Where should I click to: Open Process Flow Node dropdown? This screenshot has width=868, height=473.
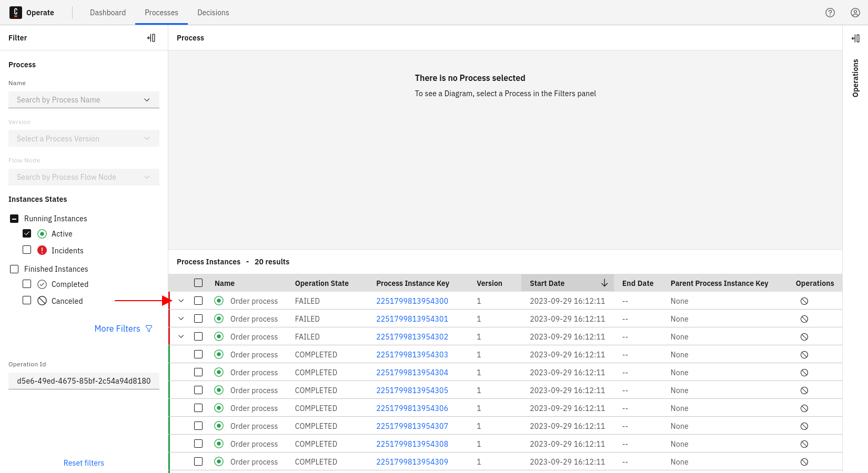click(84, 177)
